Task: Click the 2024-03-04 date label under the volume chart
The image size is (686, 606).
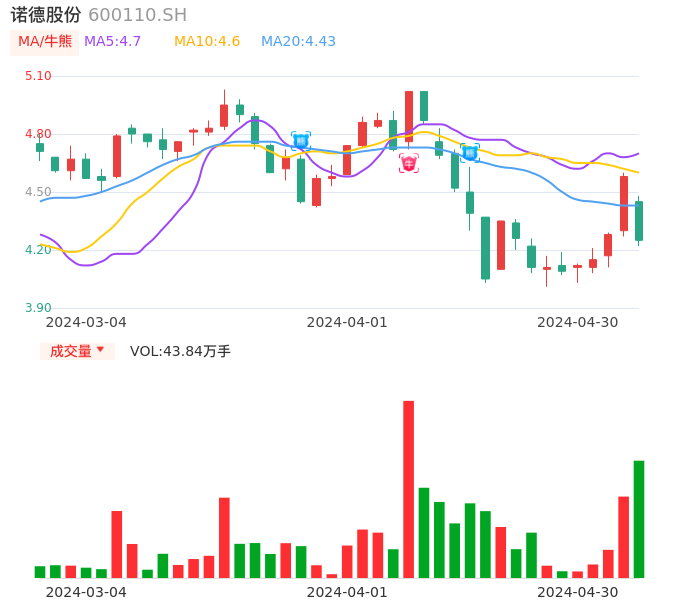Action: point(86,592)
